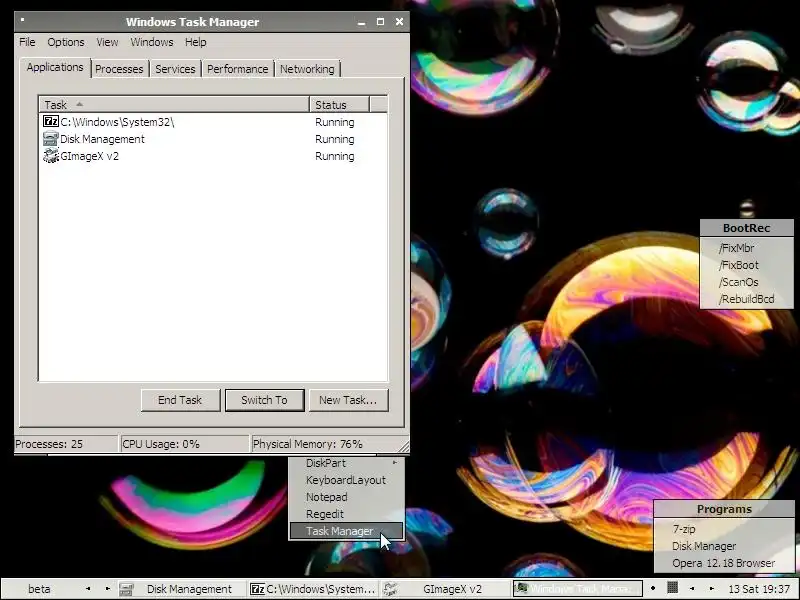The width and height of the screenshot is (800, 600).
Task: Click the 7-Zip icon in the C:\Windows\System32\ task row
Action: [51, 121]
